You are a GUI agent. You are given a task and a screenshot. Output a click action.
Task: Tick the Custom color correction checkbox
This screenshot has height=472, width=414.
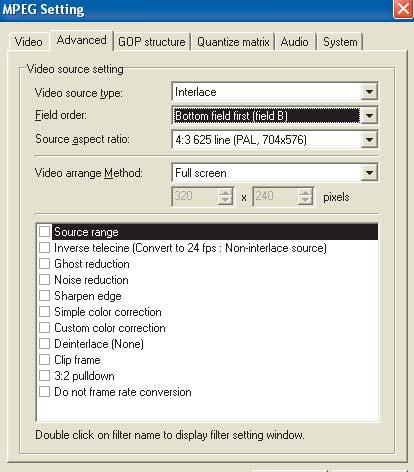point(44,327)
